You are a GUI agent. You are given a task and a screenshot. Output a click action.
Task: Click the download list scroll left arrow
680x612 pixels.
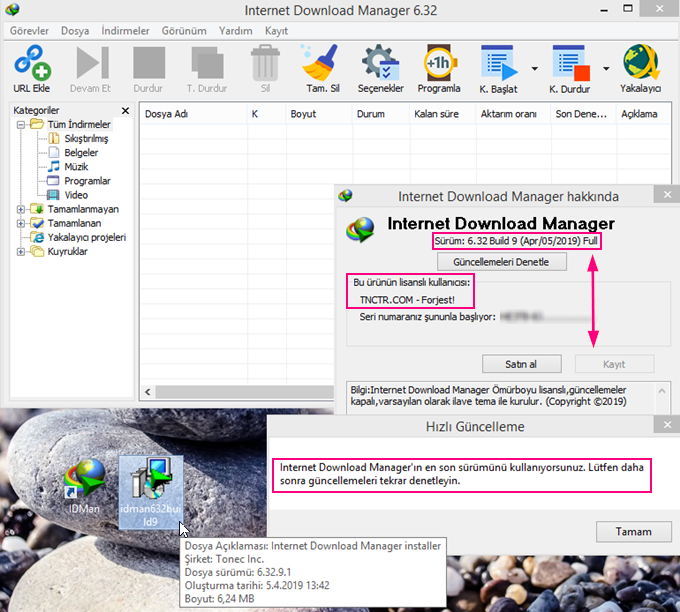(148, 392)
